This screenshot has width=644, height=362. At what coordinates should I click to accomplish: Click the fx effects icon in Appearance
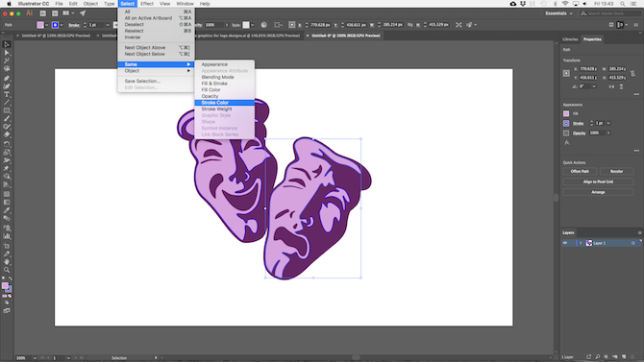coord(567,143)
